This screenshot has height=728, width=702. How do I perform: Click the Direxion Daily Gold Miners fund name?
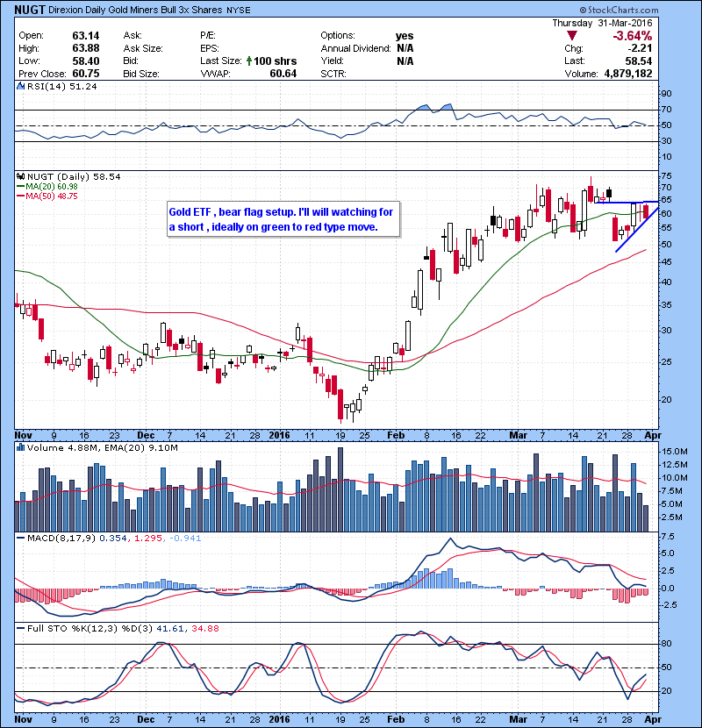pos(135,10)
